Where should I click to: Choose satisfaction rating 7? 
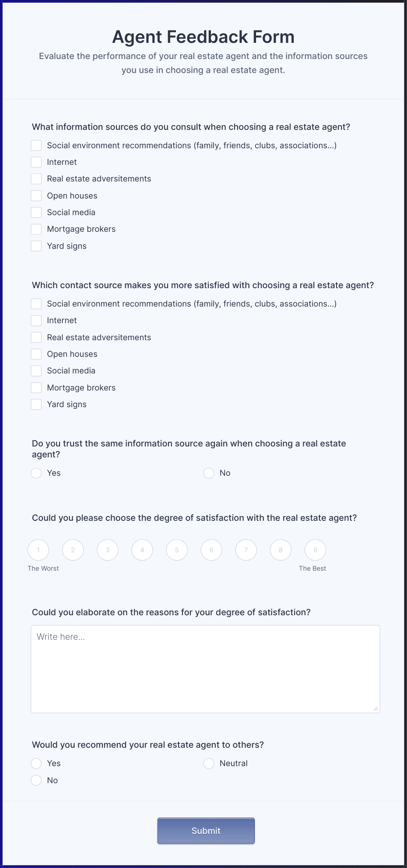246,550
